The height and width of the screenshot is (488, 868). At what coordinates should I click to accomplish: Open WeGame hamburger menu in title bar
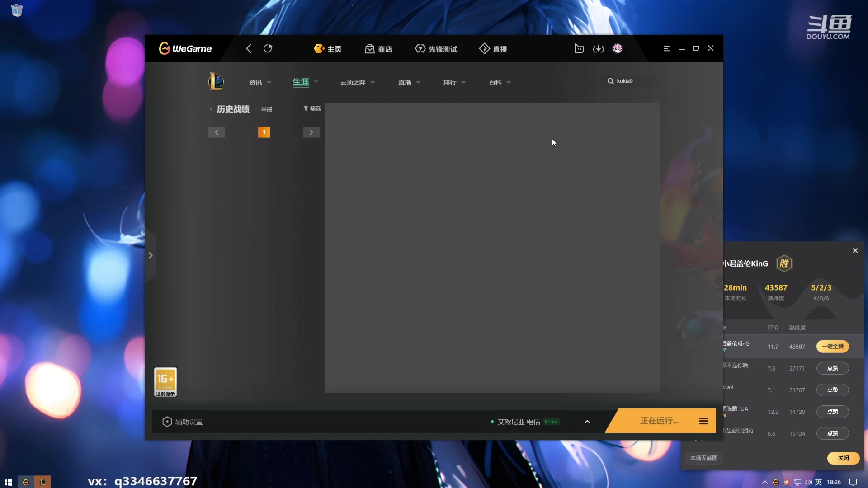pyautogui.click(x=666, y=48)
